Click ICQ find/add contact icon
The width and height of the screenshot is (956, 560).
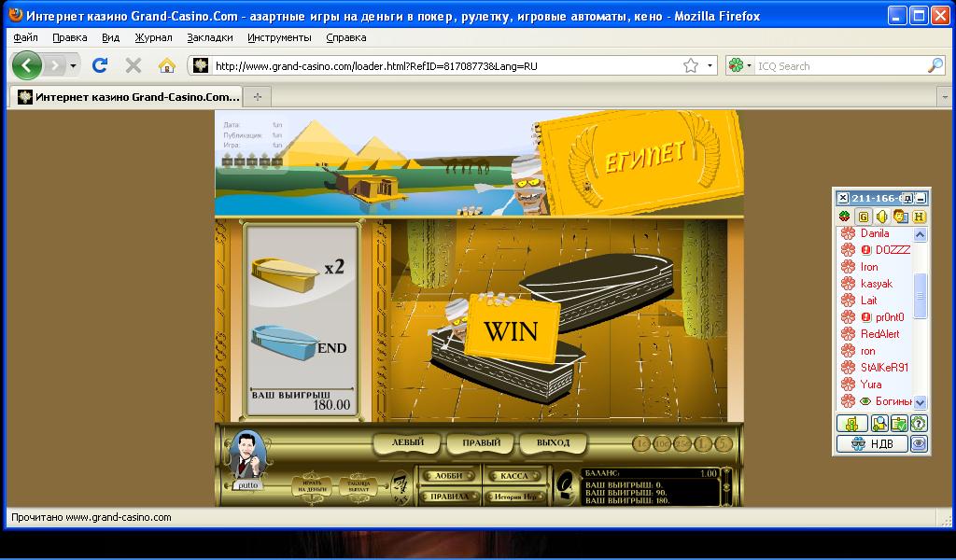pos(879,423)
